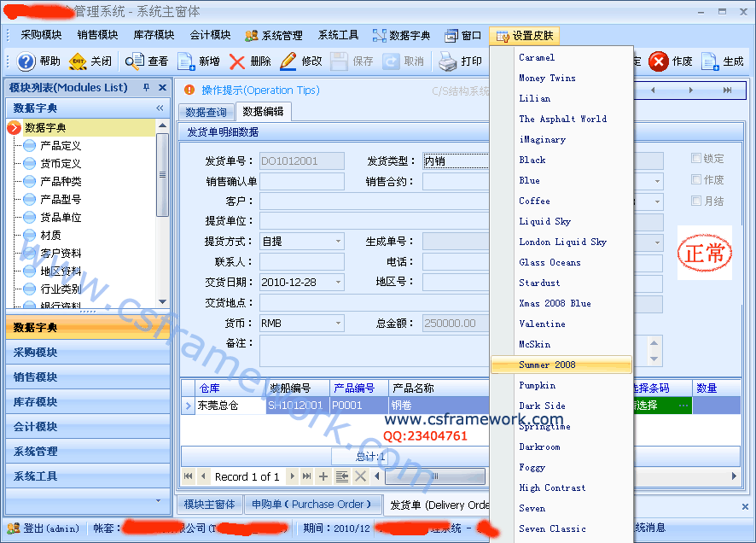The image size is (756, 543).
Task: Open the 采购模块 navigation group
Action: (x=36, y=353)
